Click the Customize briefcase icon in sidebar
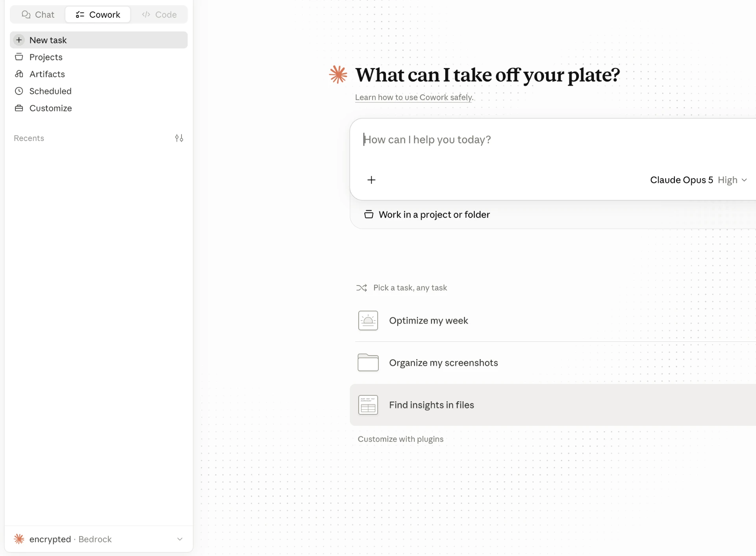Screen dimensions: 756x556 19,108
